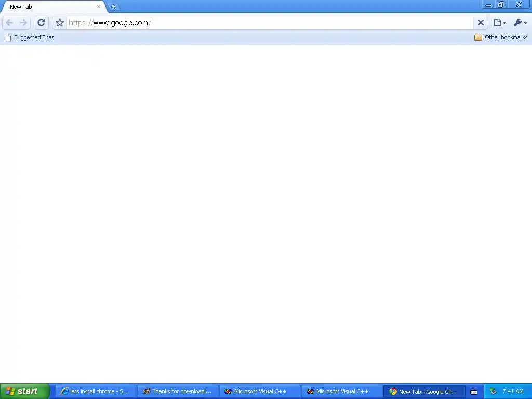Open the Page menu dropdown
This screenshot has height=399, width=532.
tap(500, 23)
